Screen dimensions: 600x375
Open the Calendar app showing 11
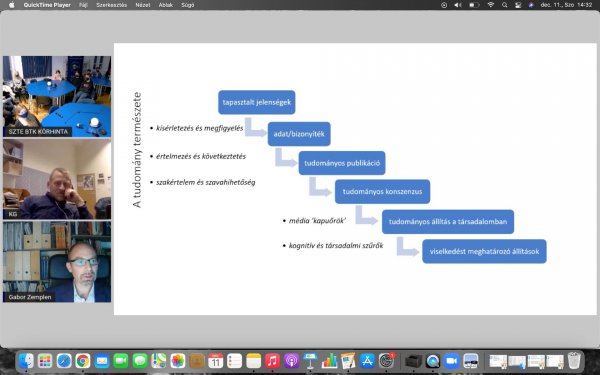[215, 361]
